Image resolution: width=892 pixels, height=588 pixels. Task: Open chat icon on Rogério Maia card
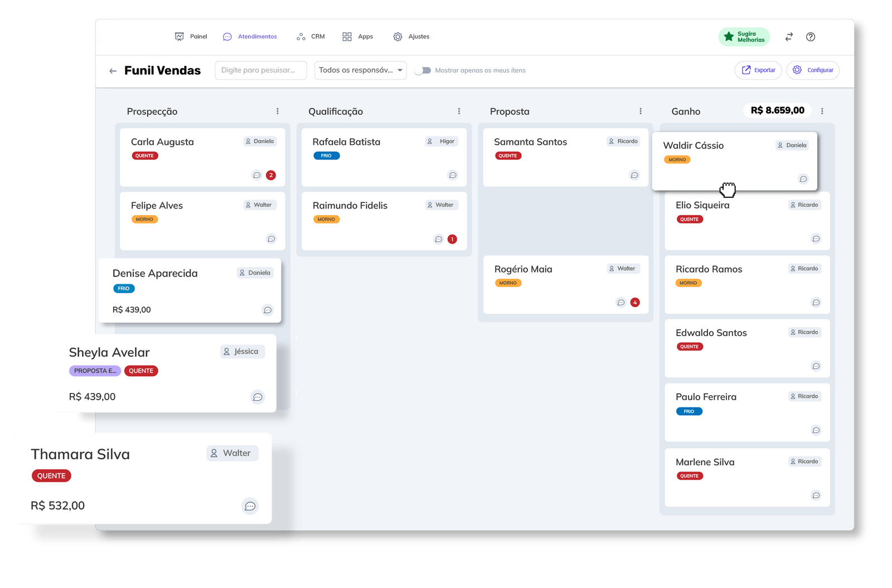[621, 303]
